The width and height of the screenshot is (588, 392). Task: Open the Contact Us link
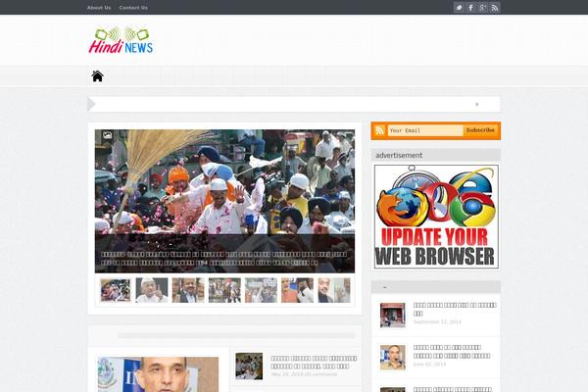(x=133, y=8)
